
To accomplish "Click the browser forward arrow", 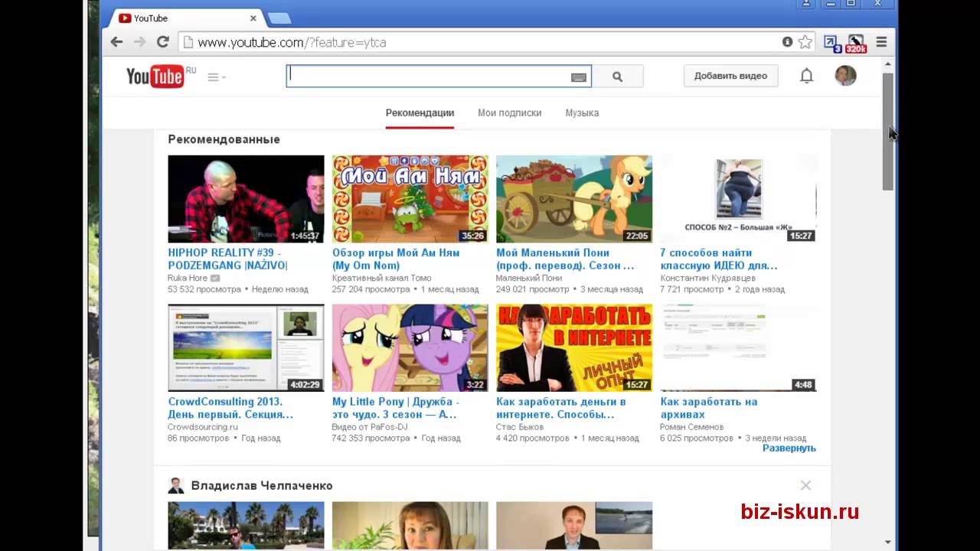I will point(139,42).
